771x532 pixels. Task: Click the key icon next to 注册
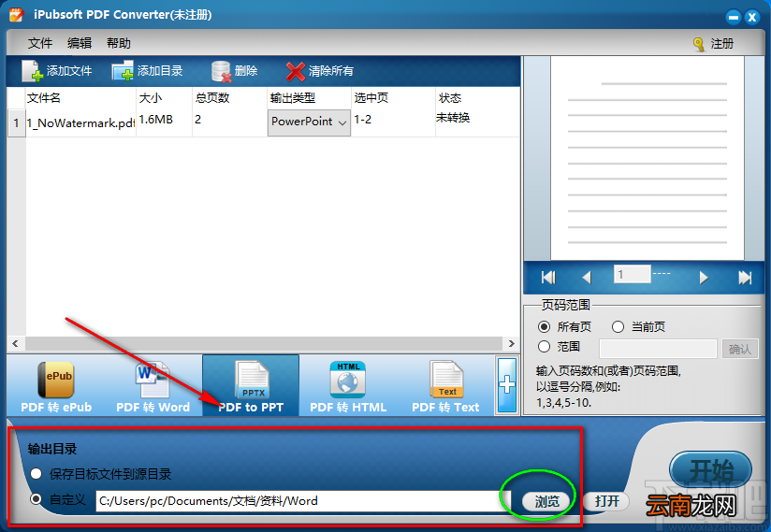coord(698,44)
